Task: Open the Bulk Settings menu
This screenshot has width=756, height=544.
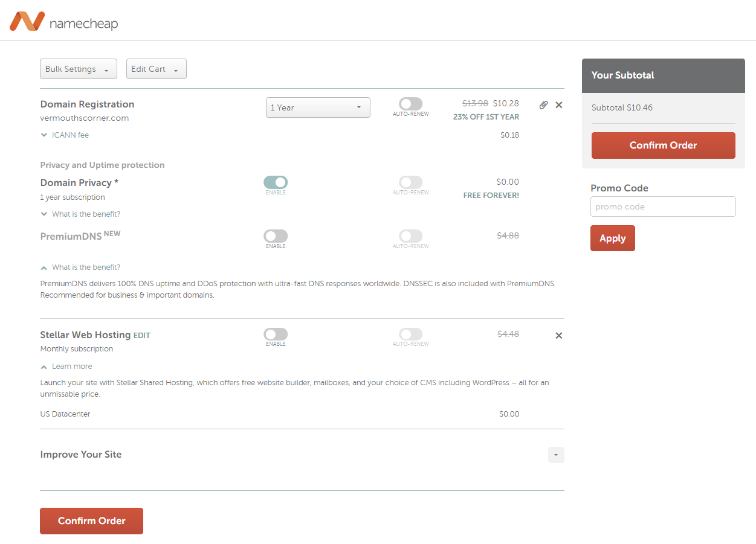Action: click(x=78, y=69)
